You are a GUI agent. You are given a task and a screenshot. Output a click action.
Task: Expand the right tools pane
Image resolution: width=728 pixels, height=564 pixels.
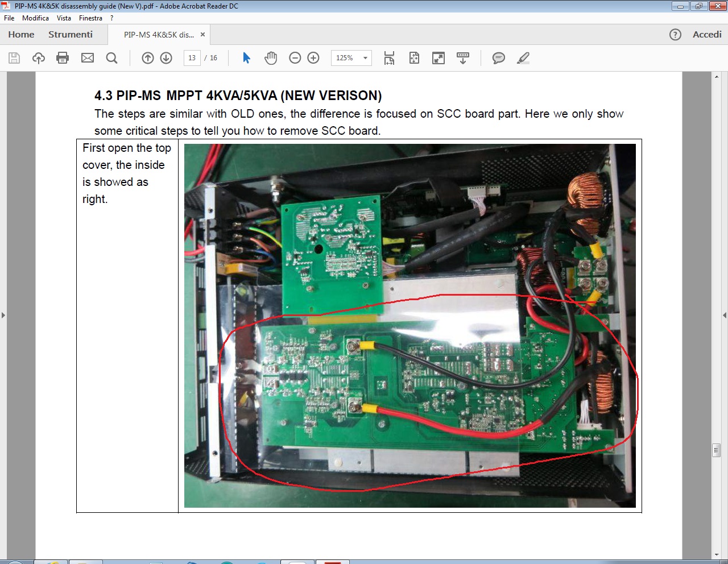tap(724, 315)
